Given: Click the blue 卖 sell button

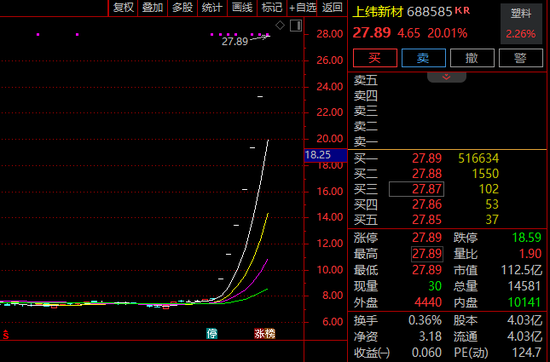Looking at the screenshot, I should point(423,58).
